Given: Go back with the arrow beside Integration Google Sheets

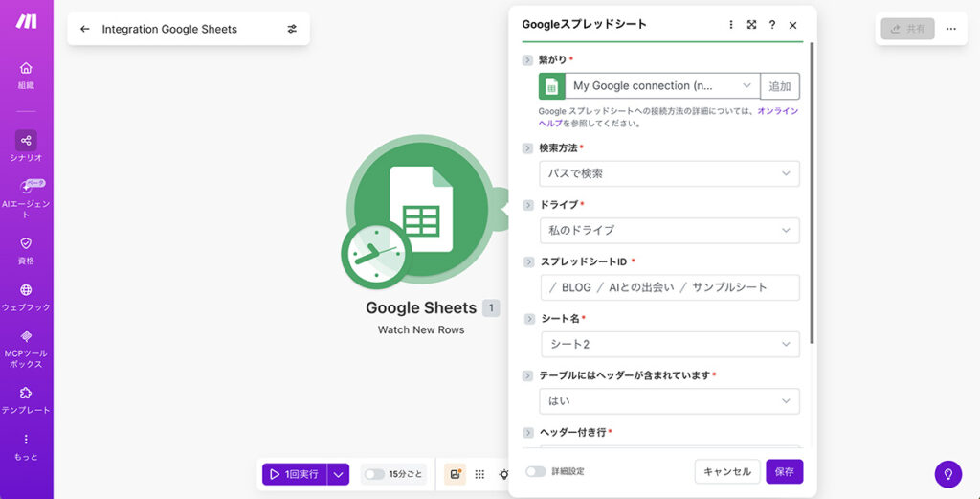Looking at the screenshot, I should [x=85, y=29].
